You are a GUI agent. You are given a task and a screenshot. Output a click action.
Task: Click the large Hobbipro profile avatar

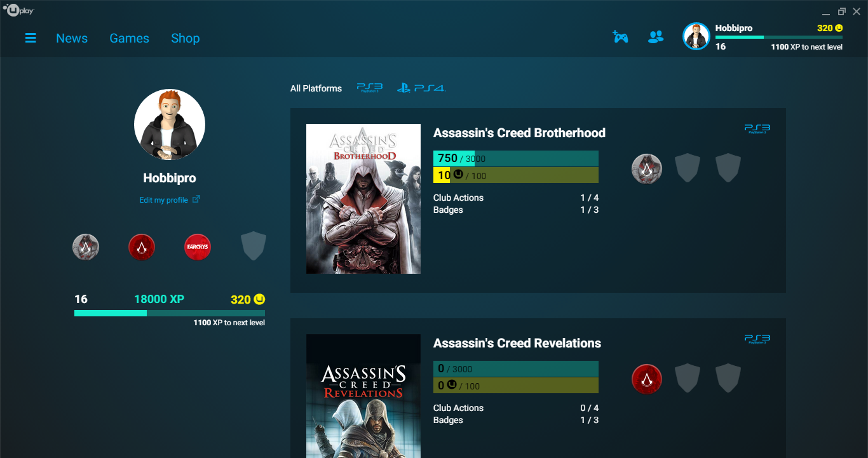[x=170, y=125]
